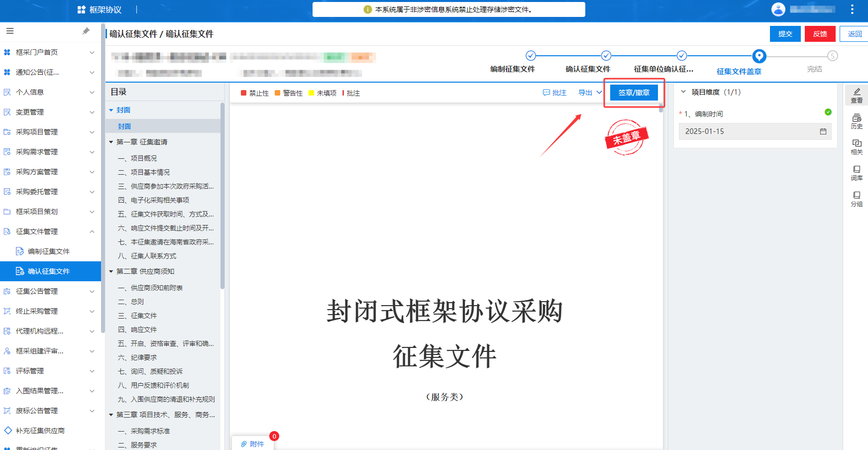Click the orange 警告性 legend swatch

coord(278,93)
